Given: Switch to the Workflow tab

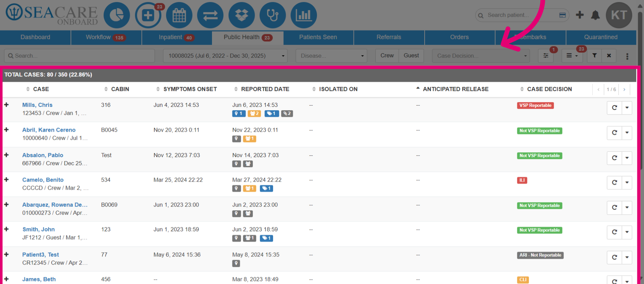Looking at the screenshot, I should coord(106,37).
